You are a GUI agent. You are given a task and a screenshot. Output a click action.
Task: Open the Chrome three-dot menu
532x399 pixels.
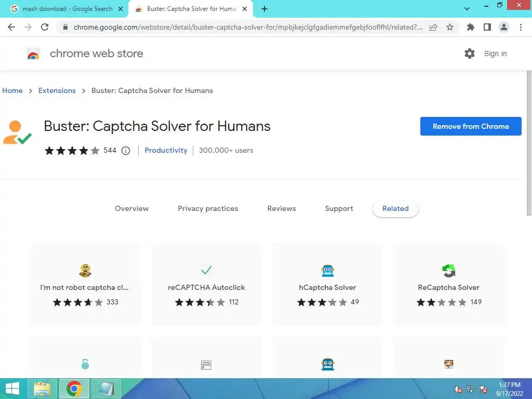521,27
